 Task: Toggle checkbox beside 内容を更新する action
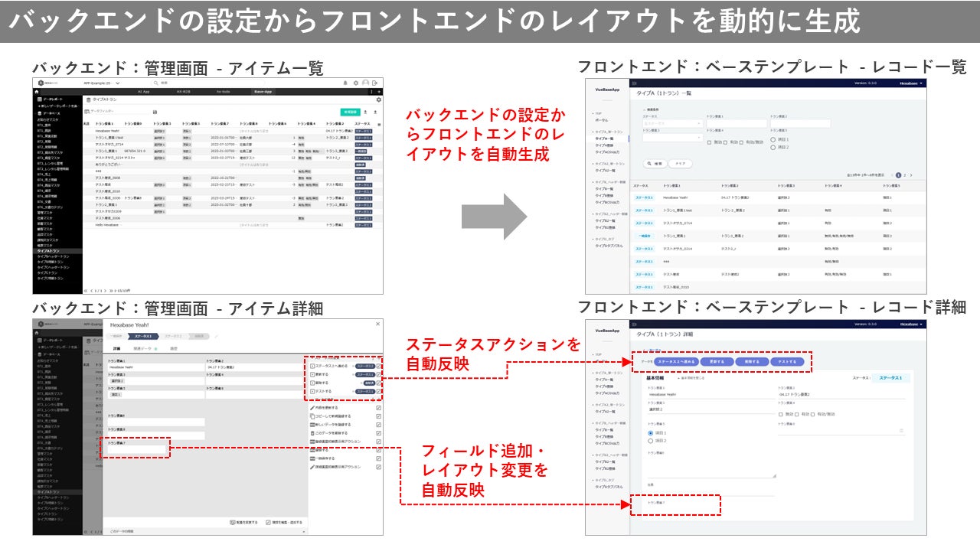[378, 408]
